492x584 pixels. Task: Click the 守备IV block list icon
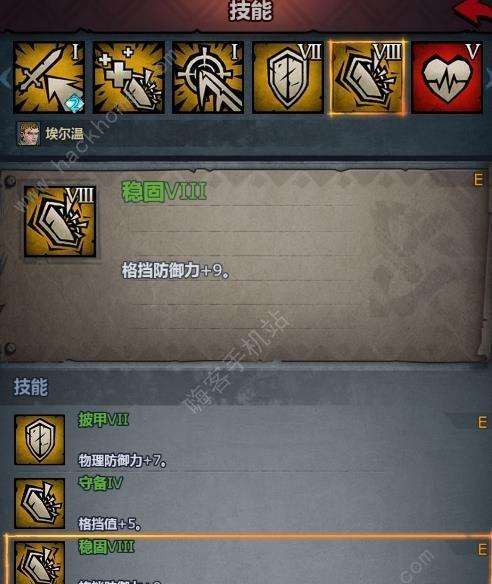tap(39, 503)
